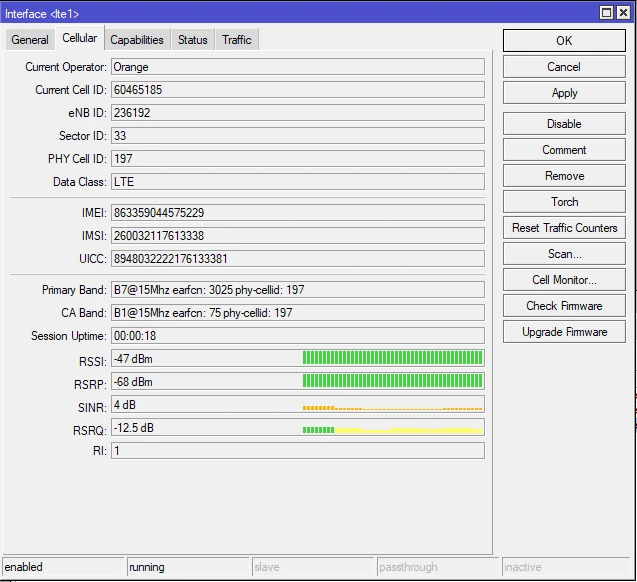The width and height of the screenshot is (637, 582).
Task: Click the PHY Cell ID field
Action: (298, 158)
